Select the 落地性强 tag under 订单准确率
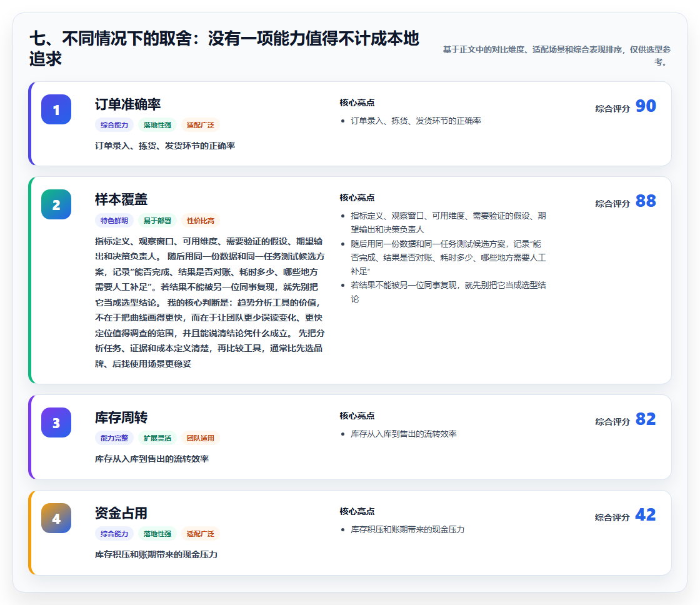 pyautogui.click(x=157, y=125)
